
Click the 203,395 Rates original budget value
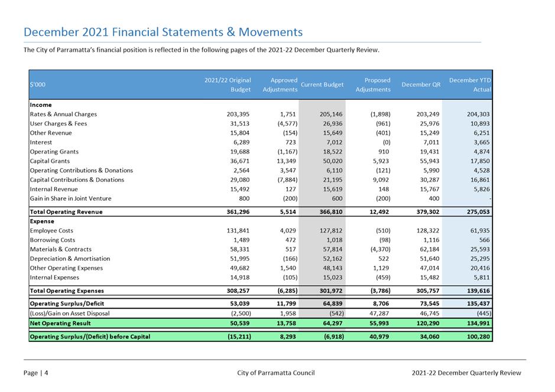(x=238, y=114)
